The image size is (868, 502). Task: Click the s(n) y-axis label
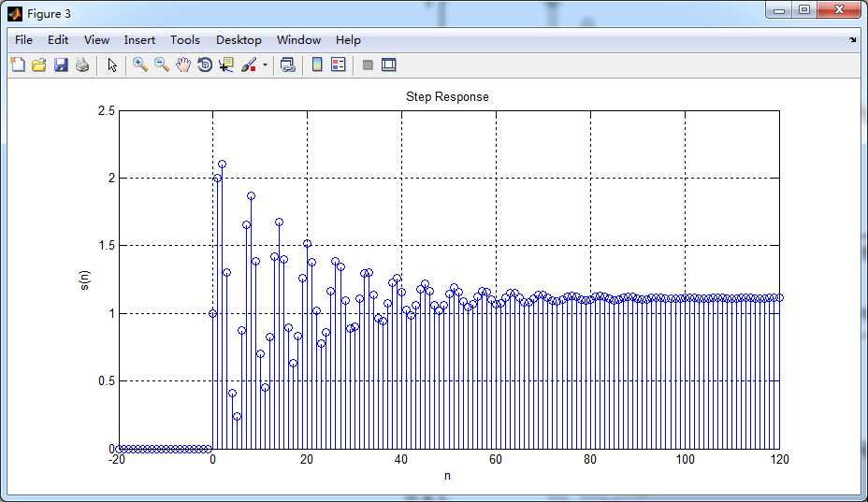84,280
